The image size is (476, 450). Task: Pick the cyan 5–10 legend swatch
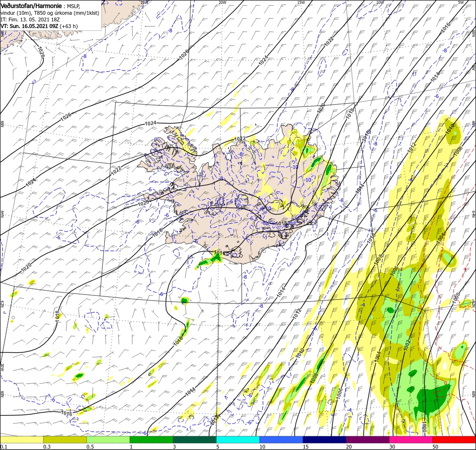pos(238,440)
